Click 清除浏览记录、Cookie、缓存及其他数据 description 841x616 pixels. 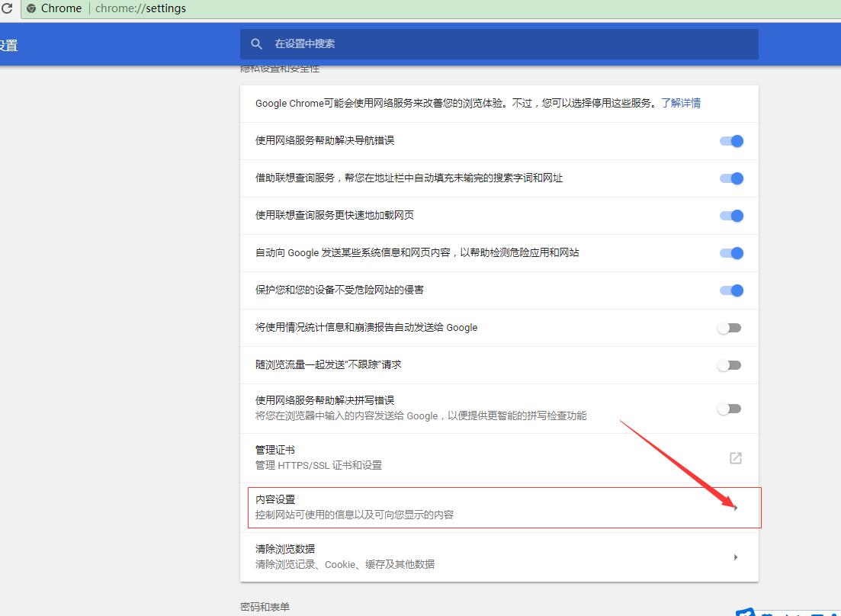[345, 564]
